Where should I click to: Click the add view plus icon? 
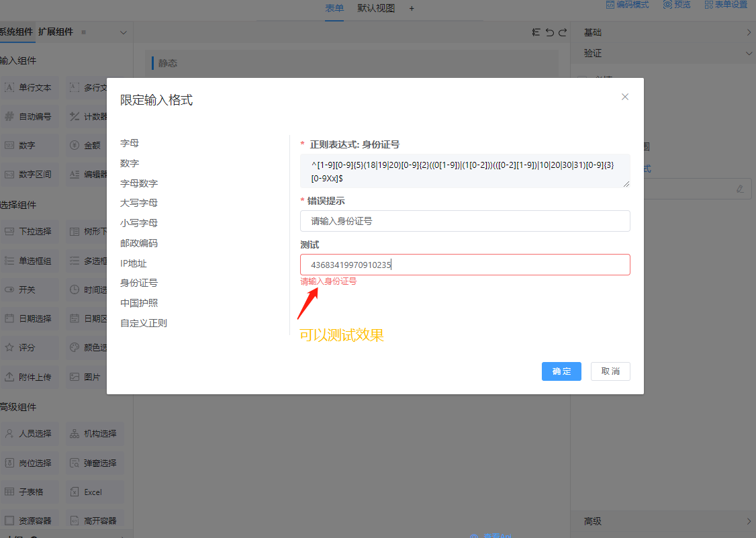point(412,8)
